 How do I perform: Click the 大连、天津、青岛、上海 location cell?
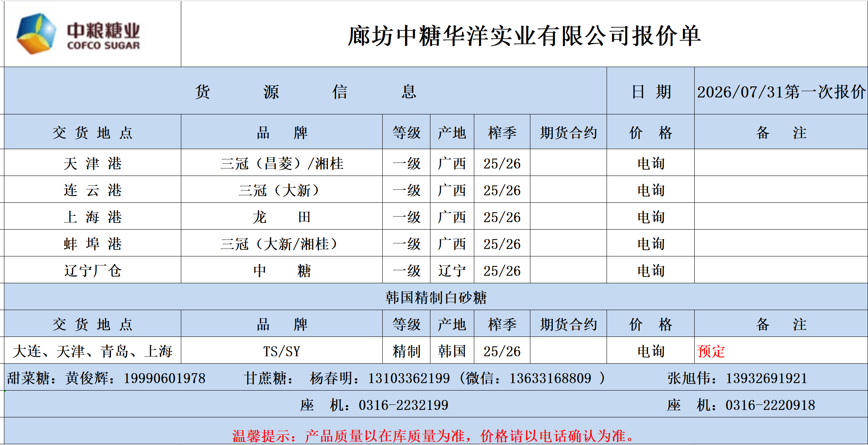(92, 350)
